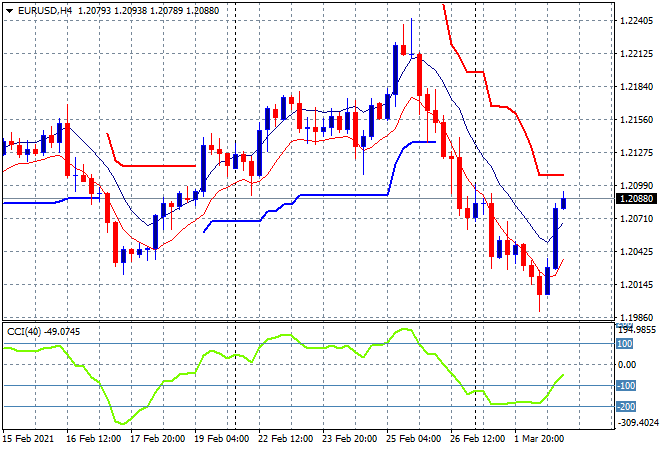The width and height of the screenshot is (660, 450).
Task: Click the 1 Mar 20:00 time label
Action: pos(539,439)
